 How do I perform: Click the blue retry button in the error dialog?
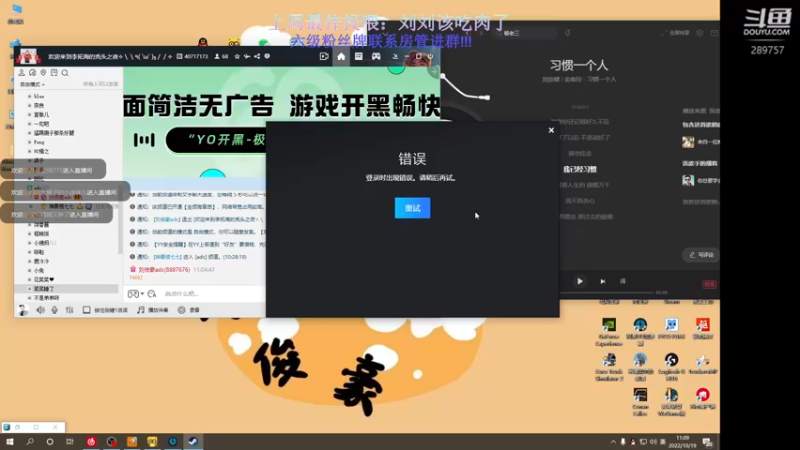pyautogui.click(x=412, y=208)
